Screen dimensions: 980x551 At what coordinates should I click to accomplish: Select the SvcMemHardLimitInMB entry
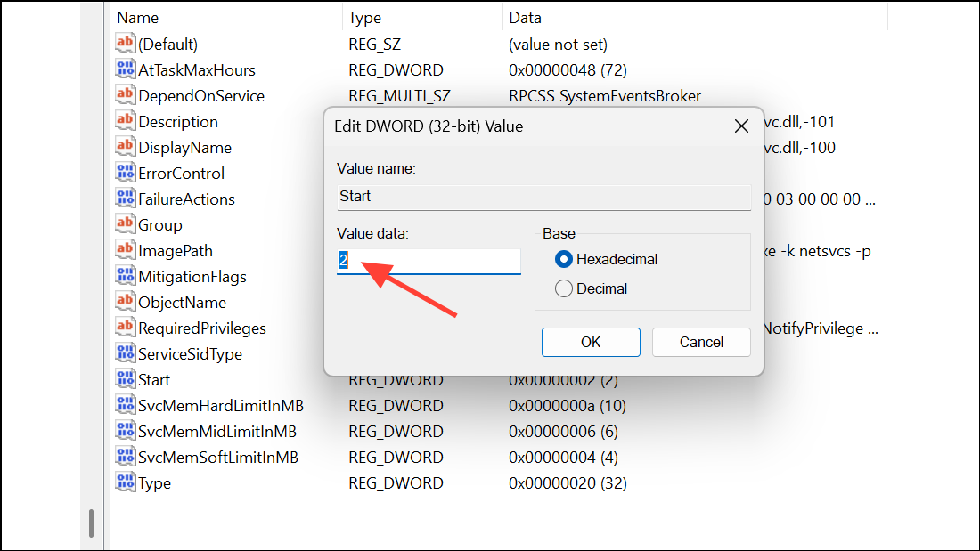point(214,405)
